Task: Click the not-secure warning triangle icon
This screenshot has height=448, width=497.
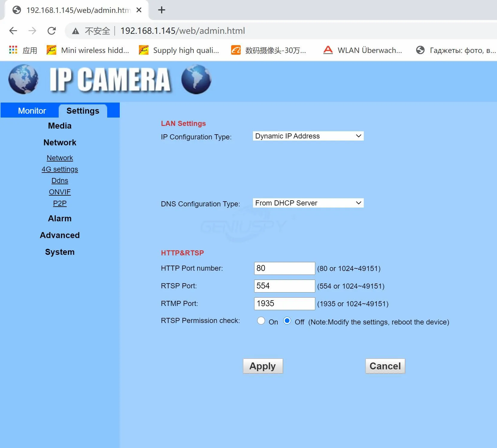Action: point(75,31)
